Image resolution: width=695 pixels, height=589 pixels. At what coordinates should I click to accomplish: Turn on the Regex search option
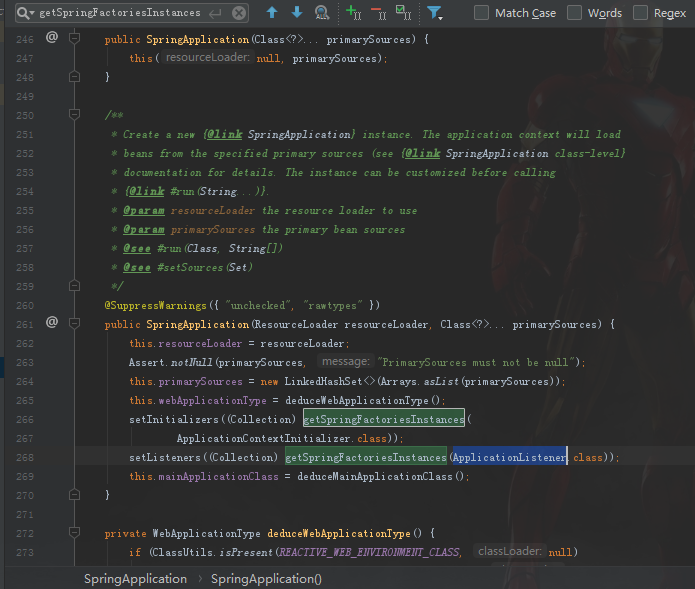640,13
